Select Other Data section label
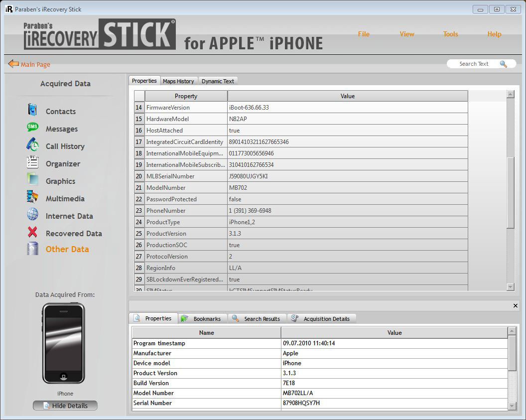This screenshot has height=420, width=526. click(67, 249)
